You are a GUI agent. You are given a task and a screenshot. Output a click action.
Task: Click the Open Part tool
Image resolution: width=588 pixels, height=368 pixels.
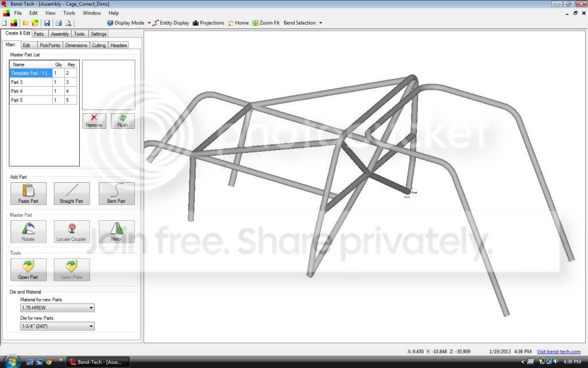click(x=28, y=270)
